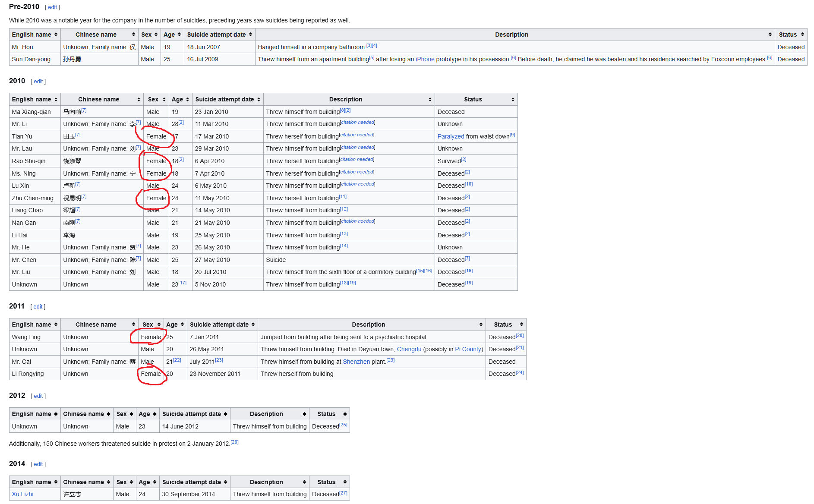The image size is (814, 504).
Task: Open the Chengdu link
Action: 409,349
